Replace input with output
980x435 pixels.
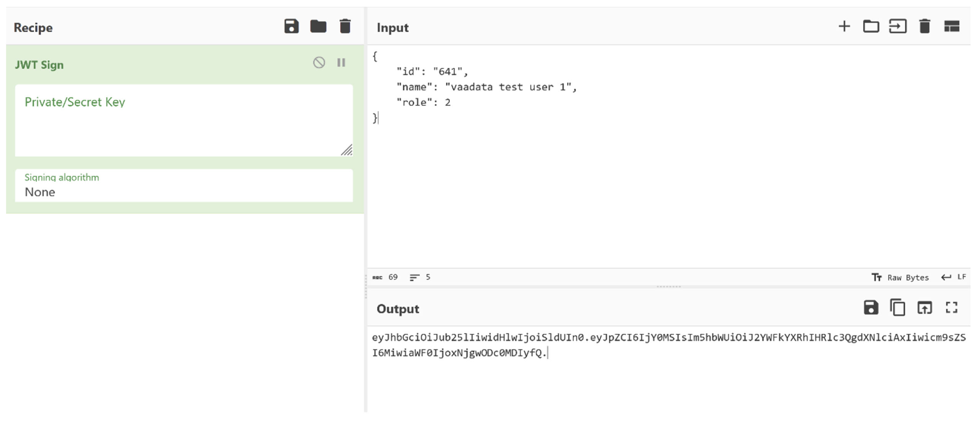pos(924,307)
